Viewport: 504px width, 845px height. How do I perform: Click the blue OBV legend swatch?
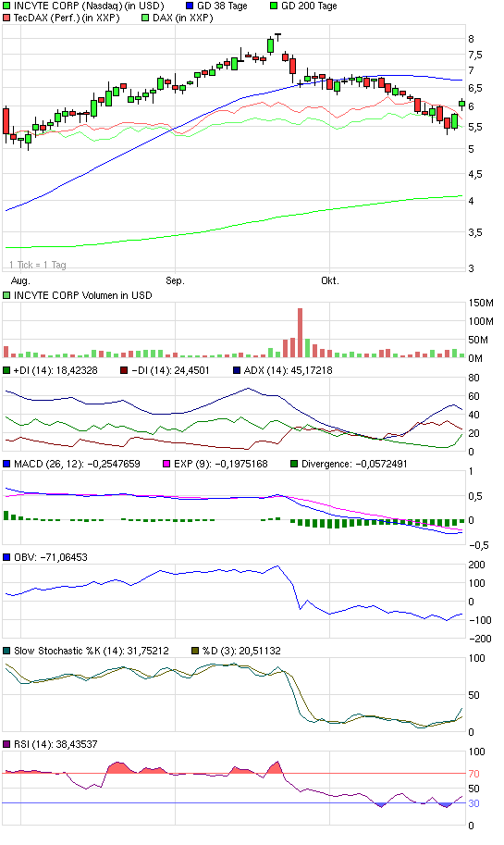tap(6, 557)
